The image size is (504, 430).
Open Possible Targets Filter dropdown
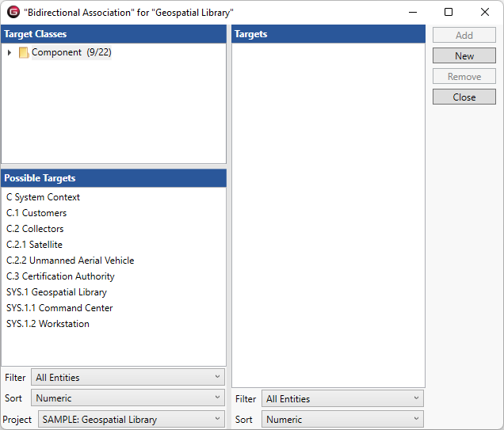tap(128, 378)
